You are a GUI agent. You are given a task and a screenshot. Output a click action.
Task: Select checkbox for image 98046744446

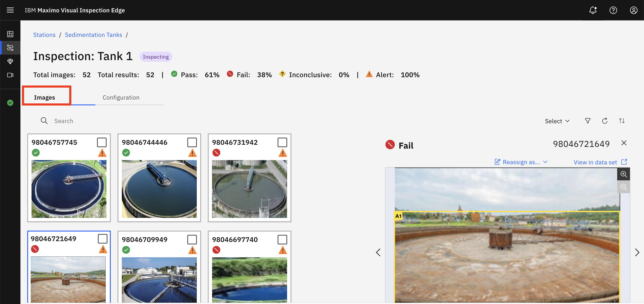(192, 142)
